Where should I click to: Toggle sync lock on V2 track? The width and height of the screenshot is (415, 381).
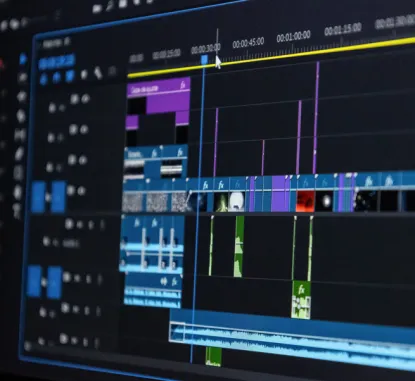pyautogui.click(x=72, y=160)
